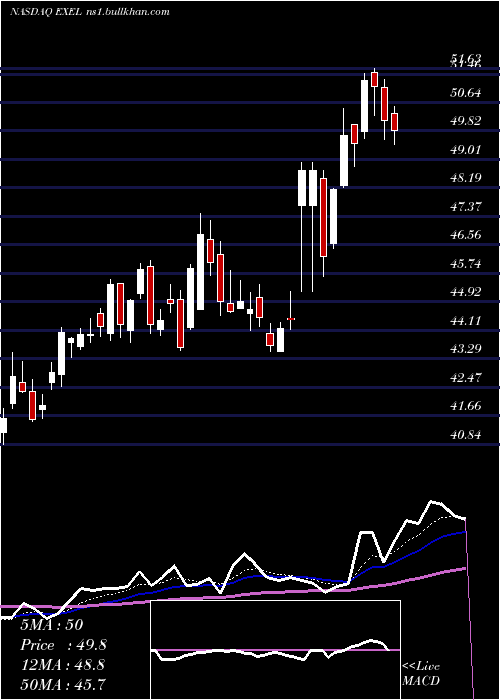Select the 49.82 price axis label
The height and width of the screenshot is (700, 500).
coord(466,121)
